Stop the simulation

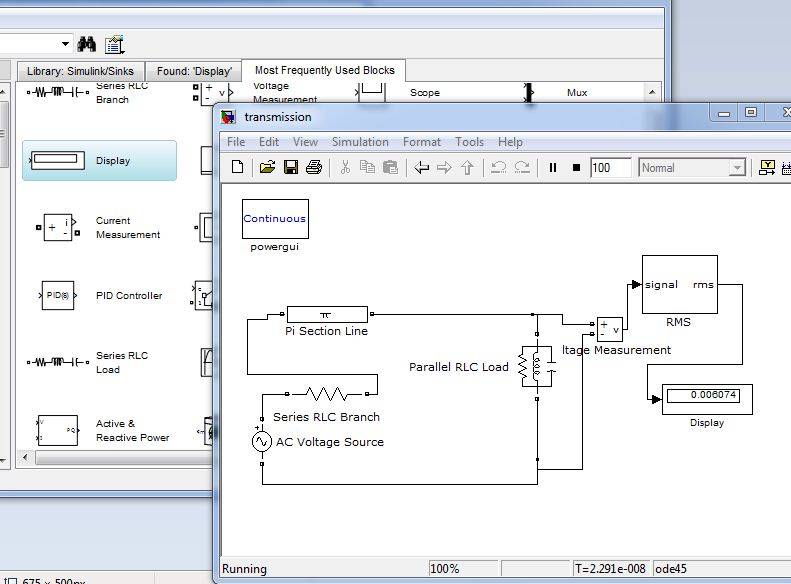tap(576, 168)
